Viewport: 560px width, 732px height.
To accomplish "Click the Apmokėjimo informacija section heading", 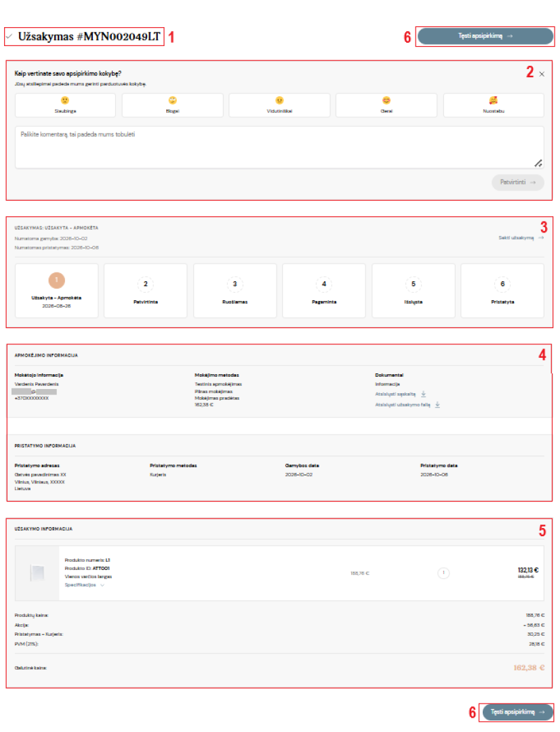I will [46, 355].
